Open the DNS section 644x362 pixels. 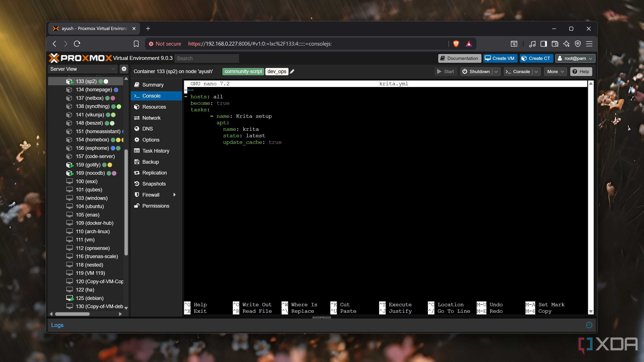(x=156, y=129)
